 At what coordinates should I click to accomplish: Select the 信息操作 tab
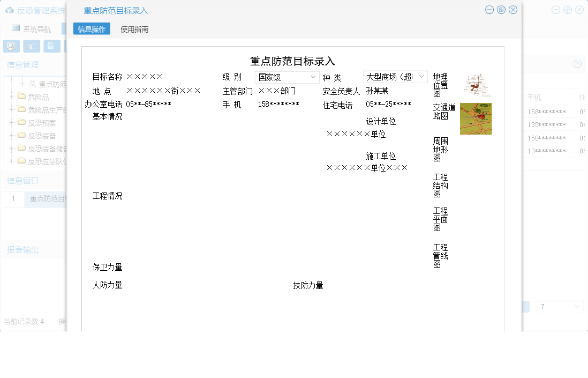coord(91,29)
